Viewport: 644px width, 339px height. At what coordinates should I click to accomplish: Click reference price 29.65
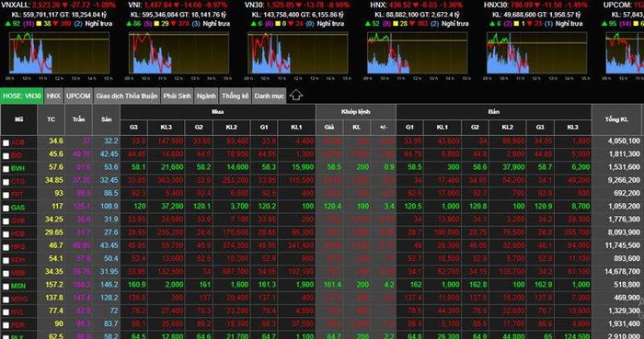tap(53, 232)
